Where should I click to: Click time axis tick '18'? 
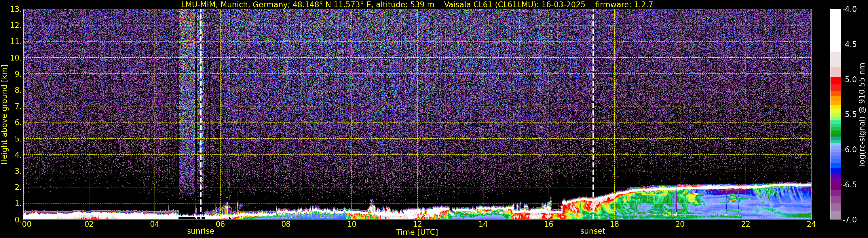click(615, 224)
